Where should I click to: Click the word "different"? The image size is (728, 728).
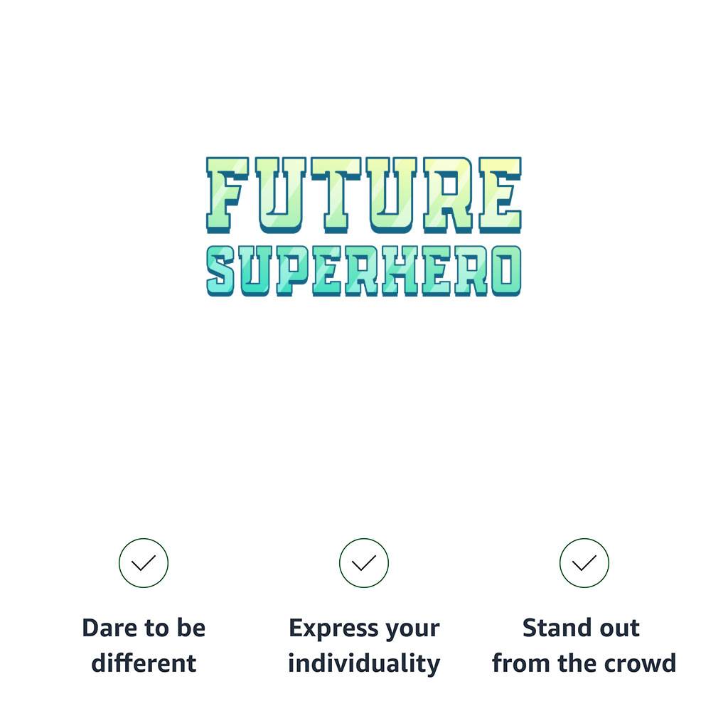(x=144, y=663)
